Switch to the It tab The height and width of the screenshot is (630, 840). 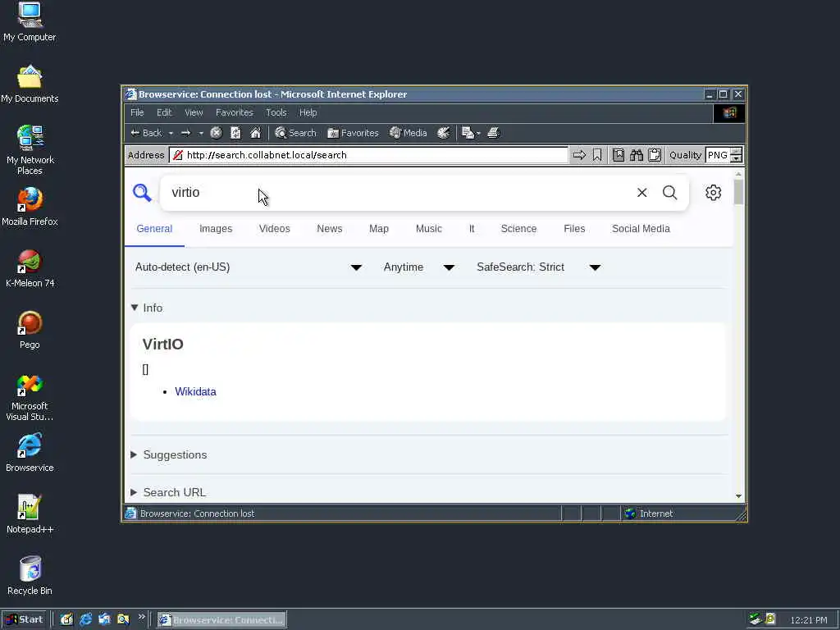[472, 229]
